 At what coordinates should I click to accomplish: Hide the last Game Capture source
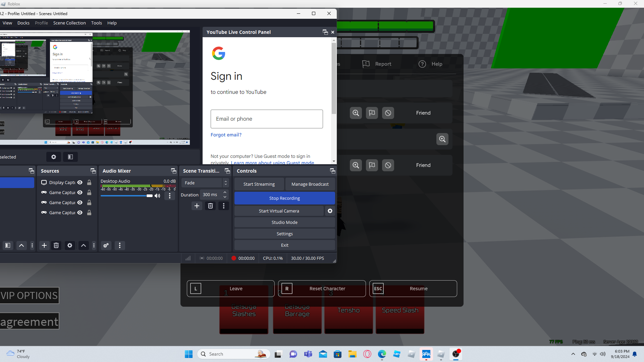(80, 213)
